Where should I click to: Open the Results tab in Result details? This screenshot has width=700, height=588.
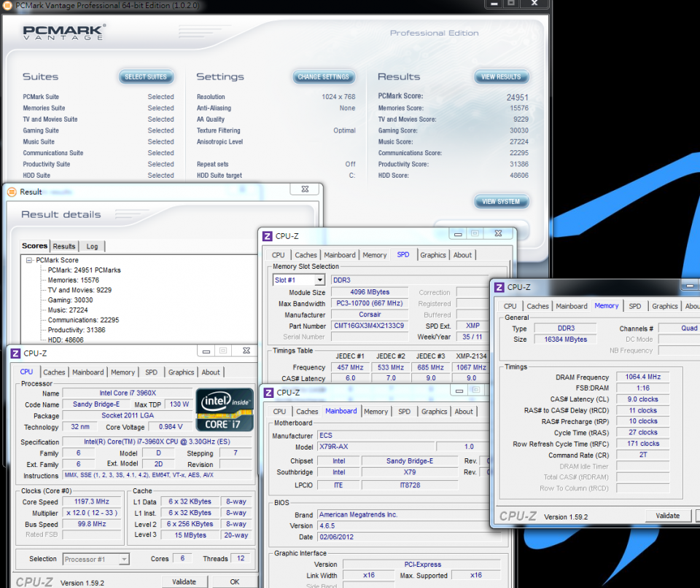[x=64, y=246]
